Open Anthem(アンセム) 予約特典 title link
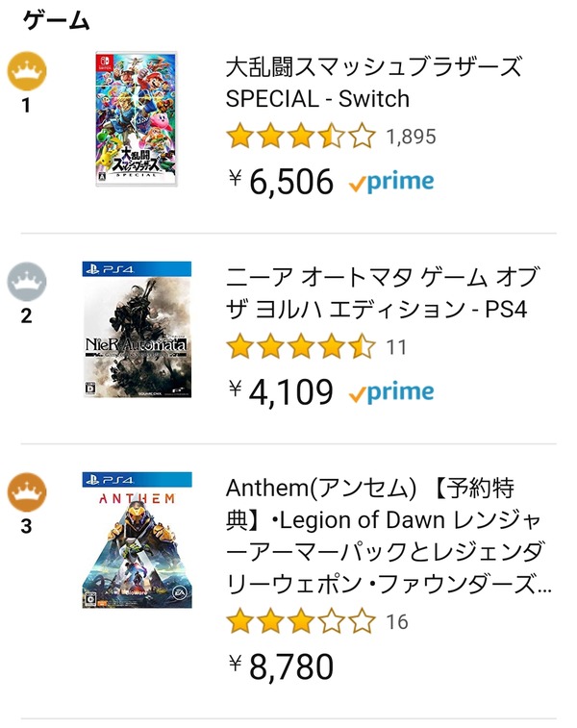This screenshot has height=728, width=577. 389,536
